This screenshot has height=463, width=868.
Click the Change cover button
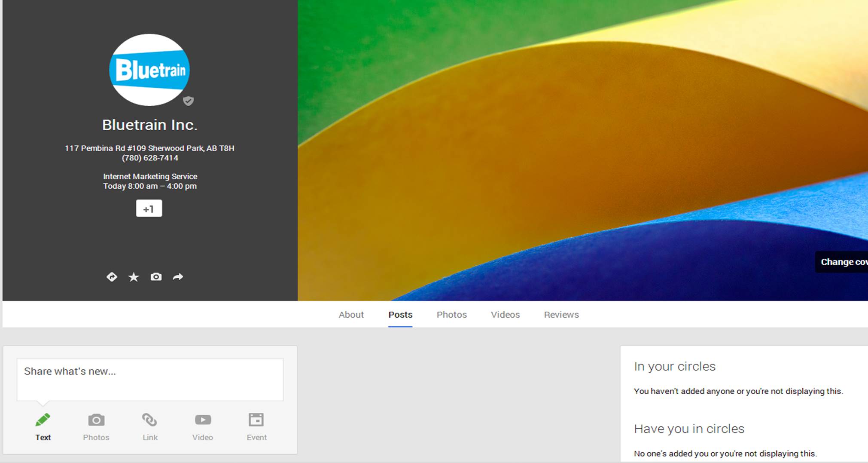(x=841, y=262)
